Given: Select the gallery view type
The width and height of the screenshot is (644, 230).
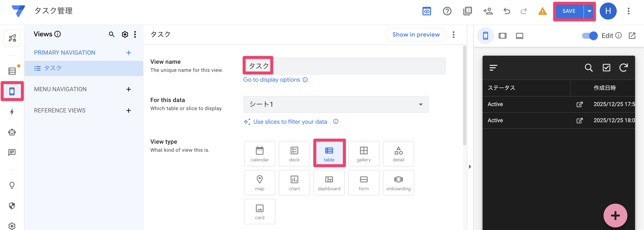Looking at the screenshot, I should tap(364, 154).
